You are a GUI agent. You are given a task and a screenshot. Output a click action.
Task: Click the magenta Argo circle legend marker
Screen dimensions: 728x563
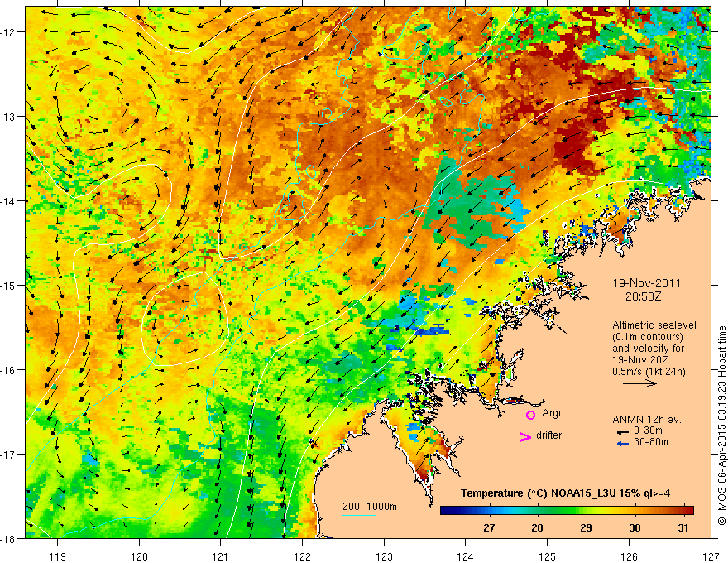pos(530,415)
